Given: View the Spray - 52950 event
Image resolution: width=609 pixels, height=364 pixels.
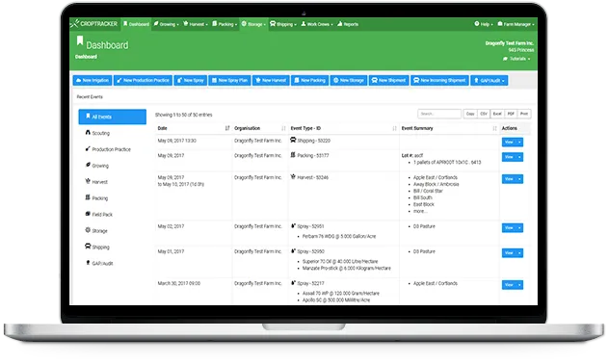Looking at the screenshot, I should pos(509,253).
